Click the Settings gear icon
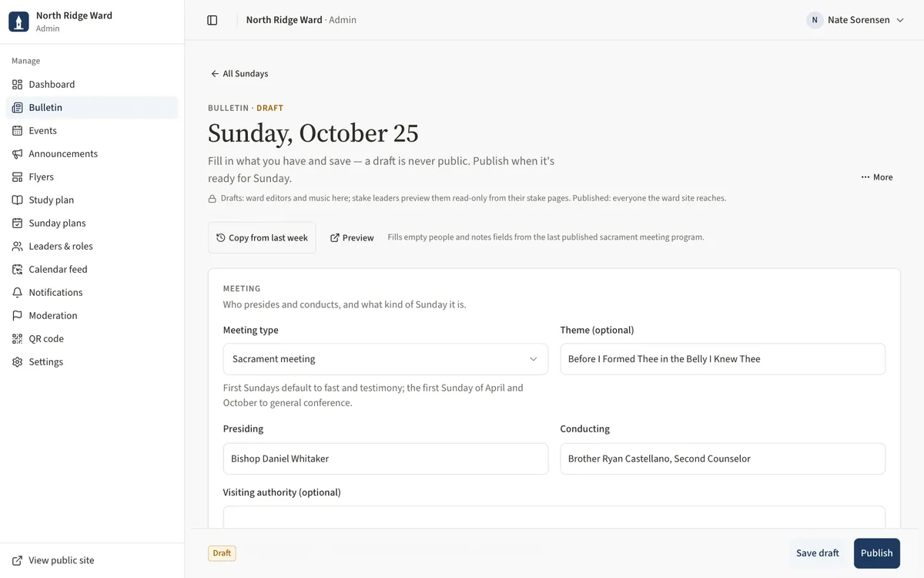The width and height of the screenshot is (924, 578). [18, 362]
